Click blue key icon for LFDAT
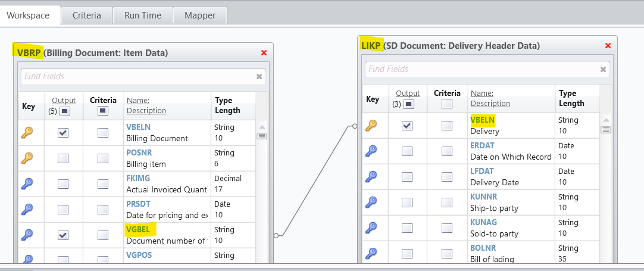The width and height of the screenshot is (644, 271). click(x=371, y=176)
